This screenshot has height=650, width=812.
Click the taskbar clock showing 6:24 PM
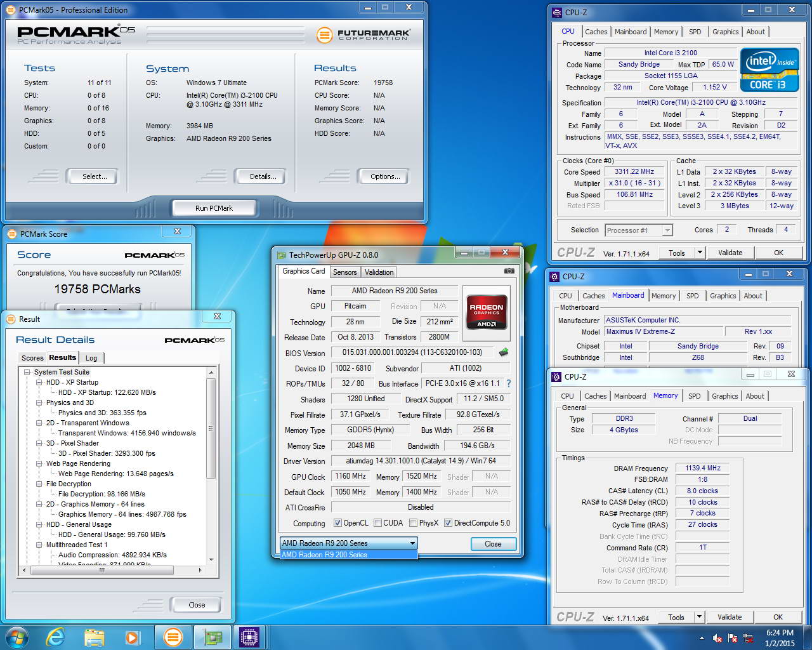point(780,638)
